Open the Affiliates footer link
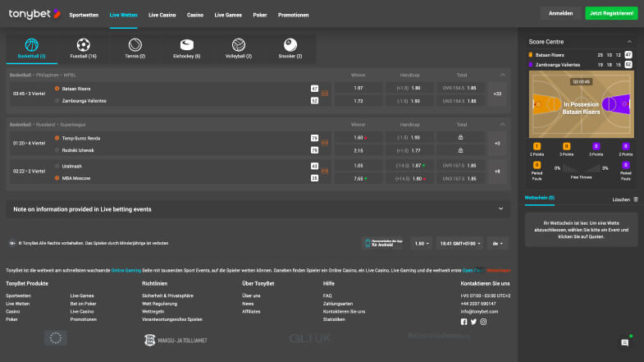The height and width of the screenshot is (362, 644). coord(251,311)
